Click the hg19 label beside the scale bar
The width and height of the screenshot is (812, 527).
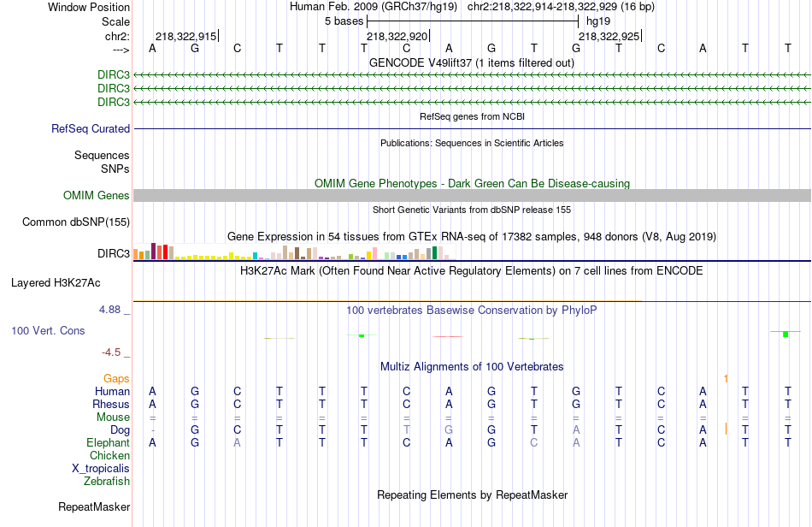tap(598, 21)
